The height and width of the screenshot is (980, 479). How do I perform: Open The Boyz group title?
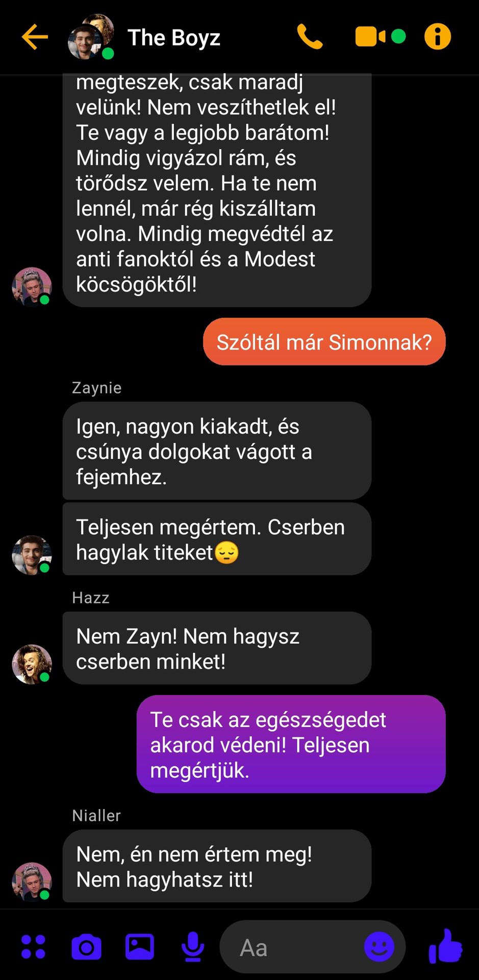click(x=174, y=37)
